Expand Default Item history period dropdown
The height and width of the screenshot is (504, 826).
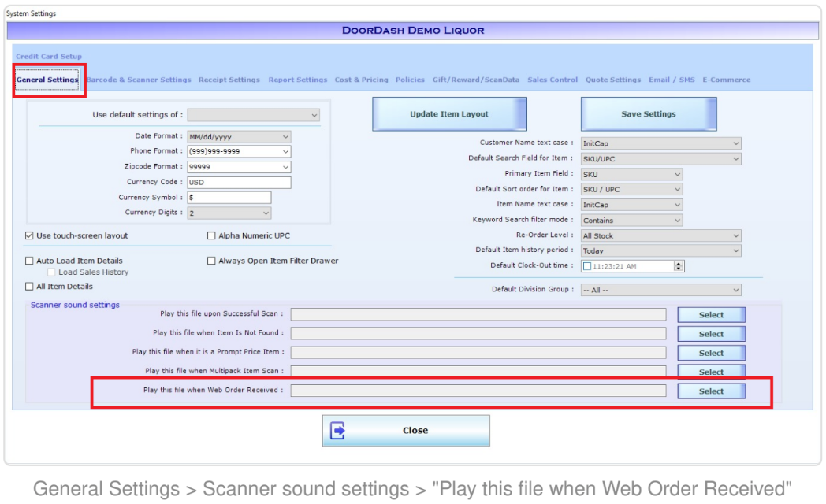[x=660, y=251]
